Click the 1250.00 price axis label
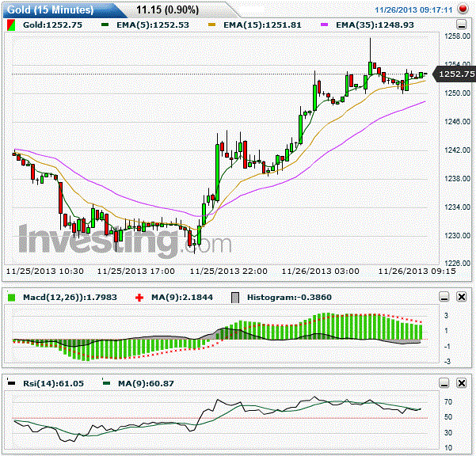The height and width of the screenshot is (456, 476). [458, 93]
